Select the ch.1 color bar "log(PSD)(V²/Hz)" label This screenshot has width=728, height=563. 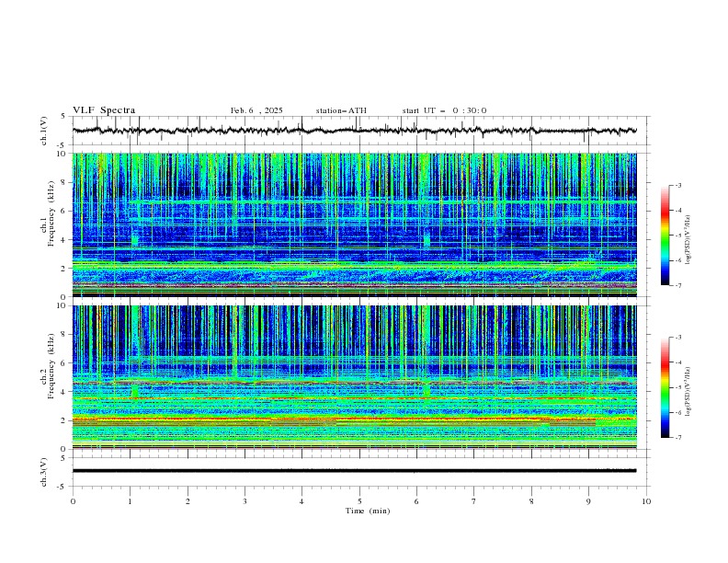(x=688, y=240)
